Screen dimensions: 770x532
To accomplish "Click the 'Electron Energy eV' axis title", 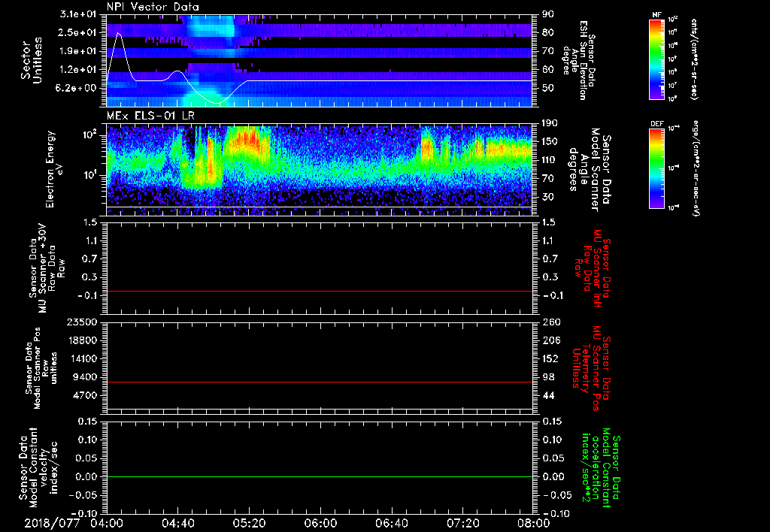I will click(x=56, y=169).
